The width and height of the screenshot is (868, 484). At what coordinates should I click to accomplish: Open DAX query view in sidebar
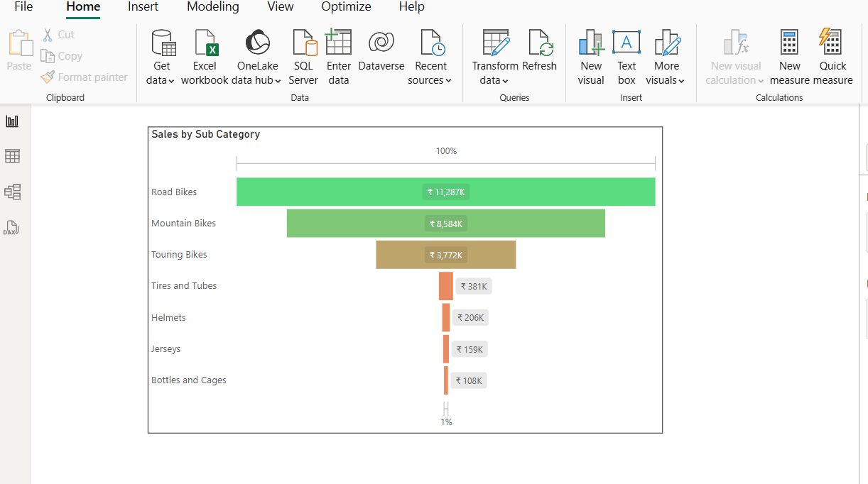click(x=11, y=227)
